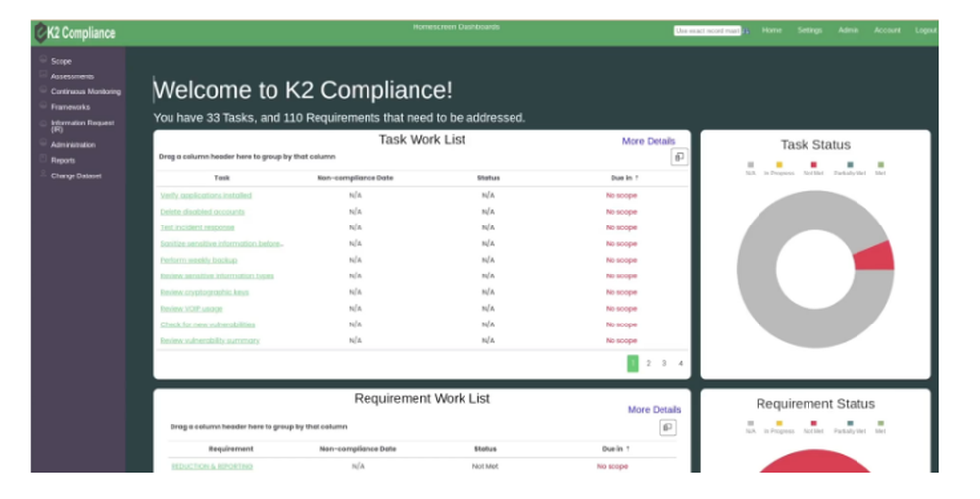Screen dimensions: 980x499
Task: Sort requirements by the Due in column
Action: pos(615,449)
